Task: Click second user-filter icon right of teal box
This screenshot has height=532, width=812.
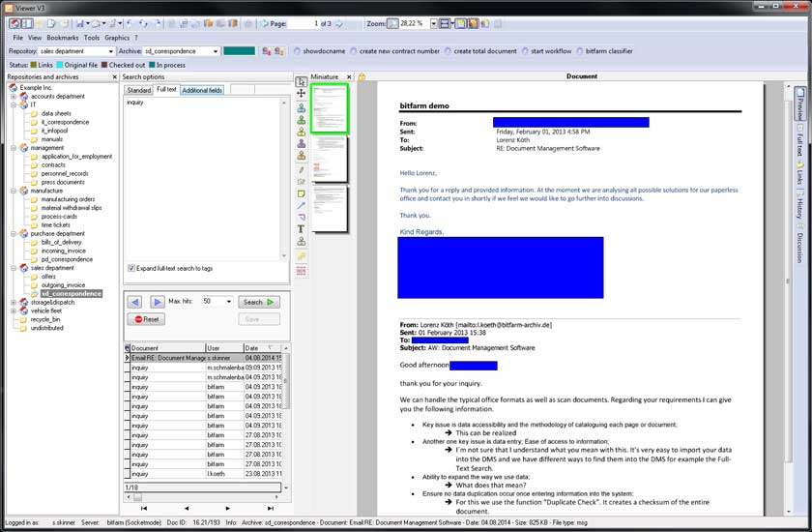Action: tap(279, 51)
